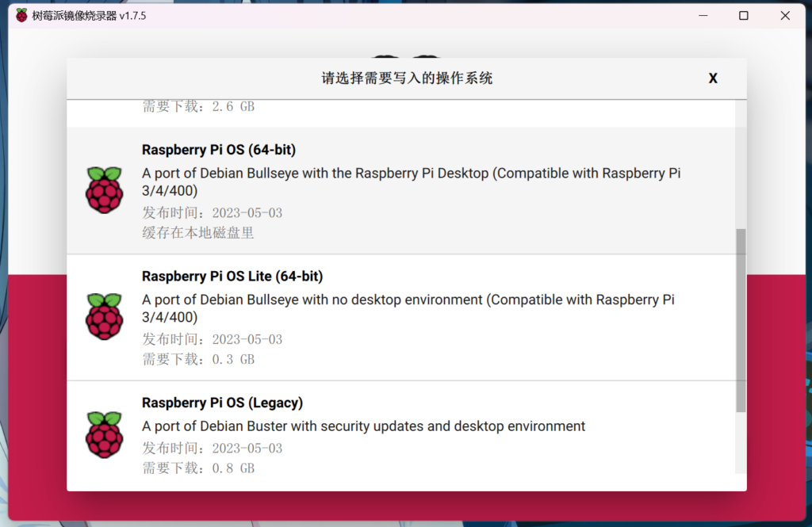Click the 缓存在本地磁盘里 cached status text
The width and height of the screenshot is (812, 527).
pyautogui.click(x=197, y=233)
